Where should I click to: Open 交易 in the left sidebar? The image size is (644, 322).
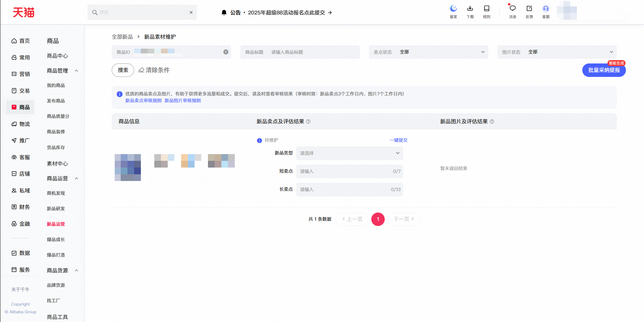tap(20, 91)
